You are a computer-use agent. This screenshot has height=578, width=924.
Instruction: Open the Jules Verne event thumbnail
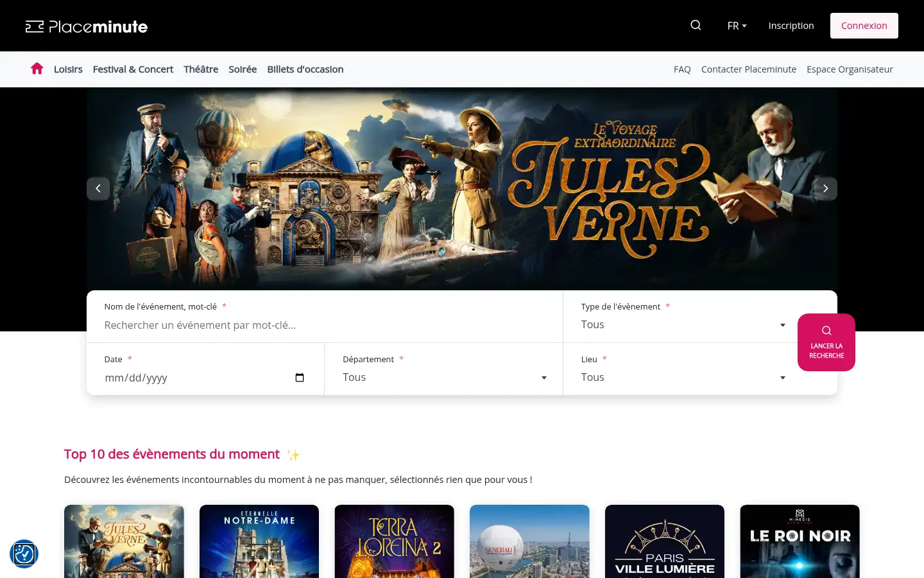pos(124,541)
